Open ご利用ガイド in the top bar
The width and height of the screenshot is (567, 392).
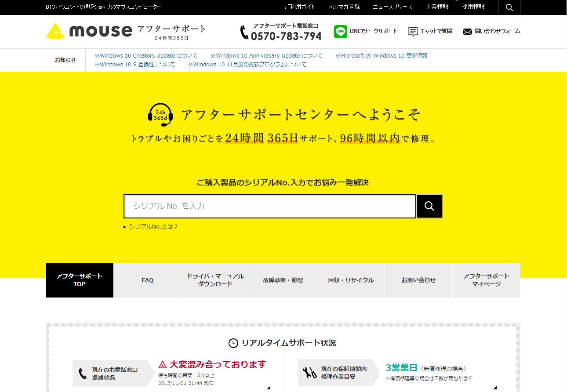coord(300,7)
